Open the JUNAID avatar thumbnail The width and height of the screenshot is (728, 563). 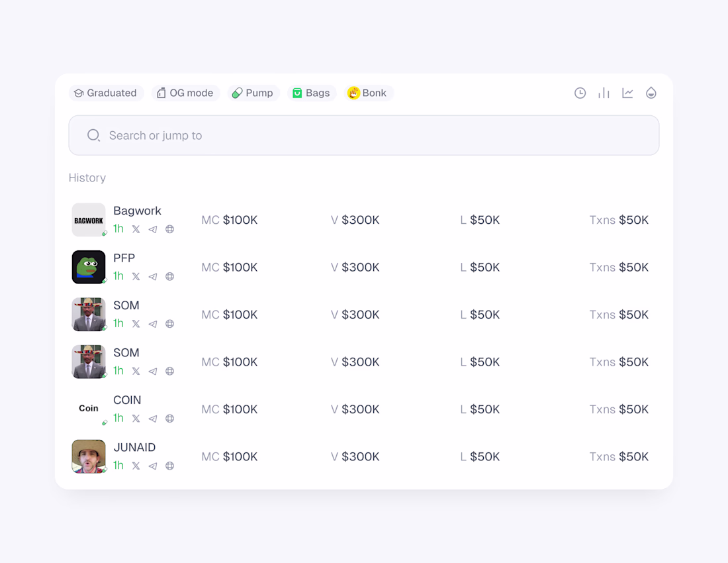[89, 456]
